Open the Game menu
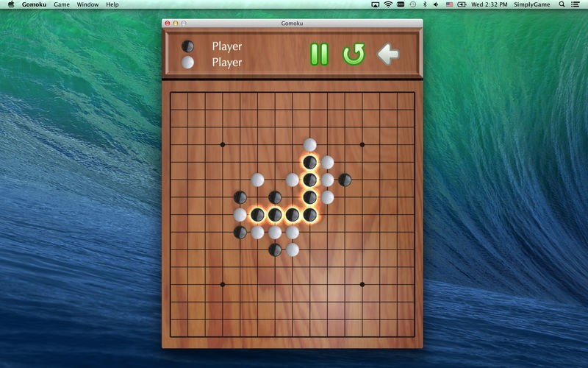This screenshot has width=588, height=368. 62,4
